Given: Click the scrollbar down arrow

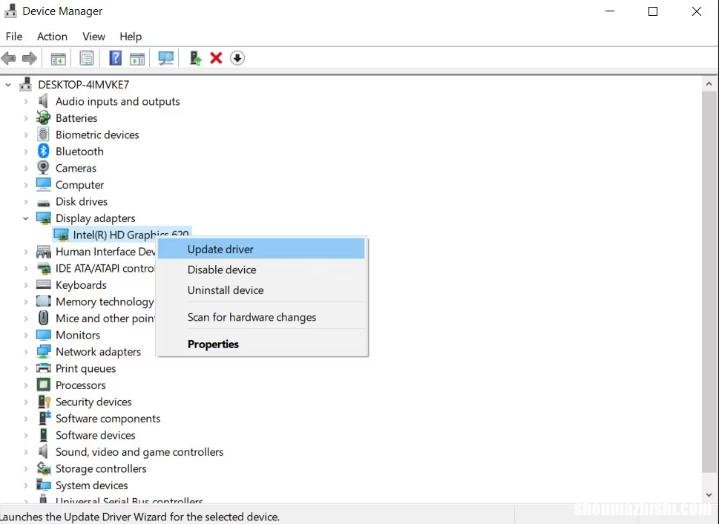Looking at the screenshot, I should click(709, 495).
